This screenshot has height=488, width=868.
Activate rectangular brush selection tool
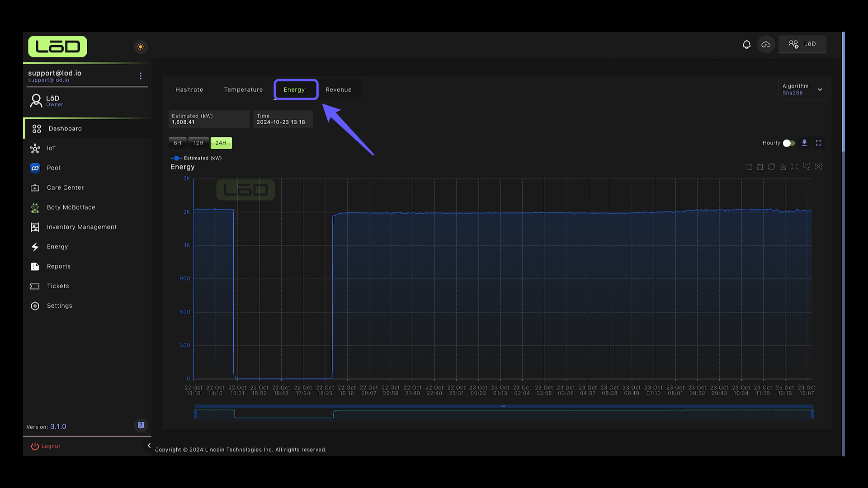click(x=794, y=167)
